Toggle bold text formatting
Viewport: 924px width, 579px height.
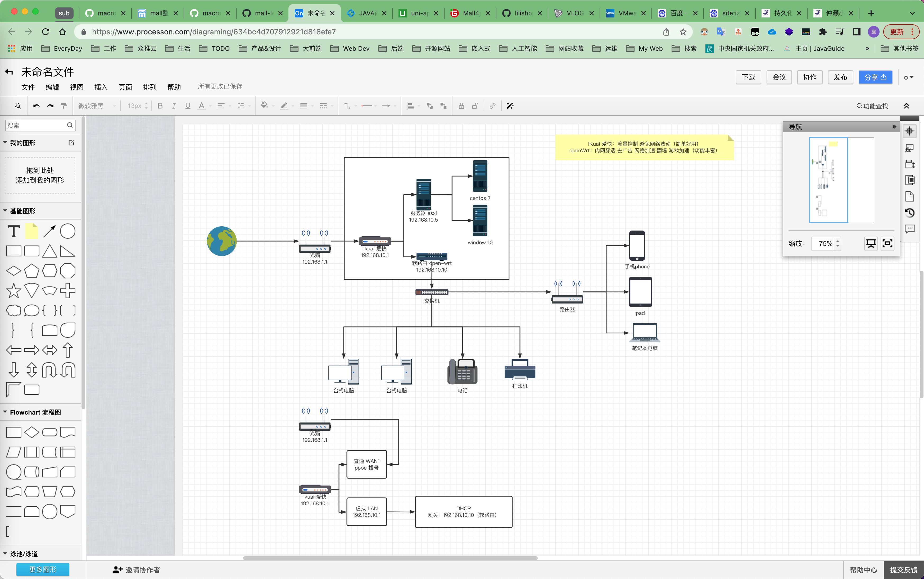(x=160, y=106)
